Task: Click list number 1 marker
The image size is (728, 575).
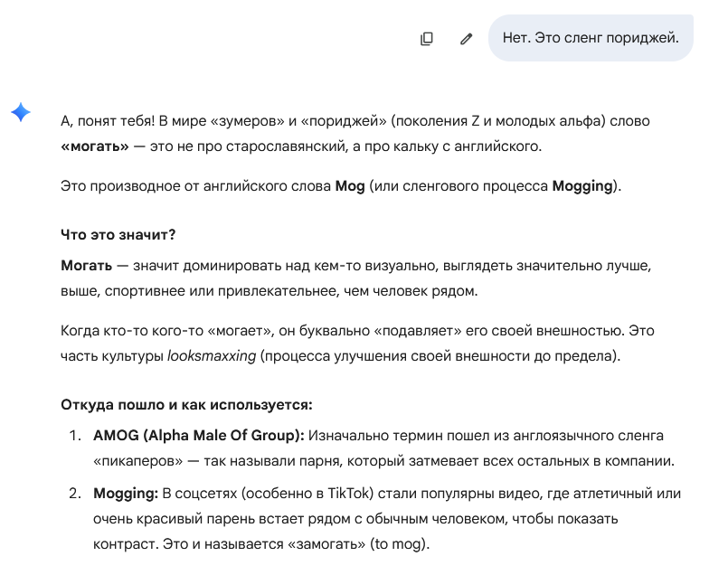Action: click(75, 436)
